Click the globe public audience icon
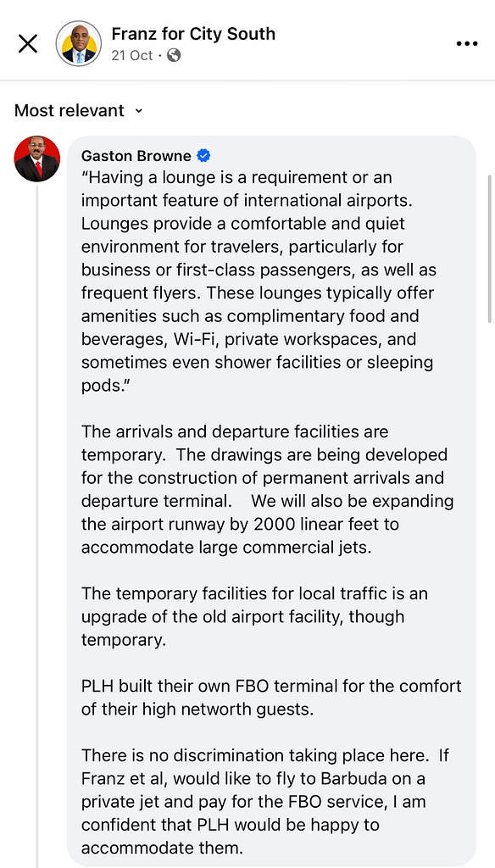The width and height of the screenshot is (495, 868). click(x=174, y=55)
